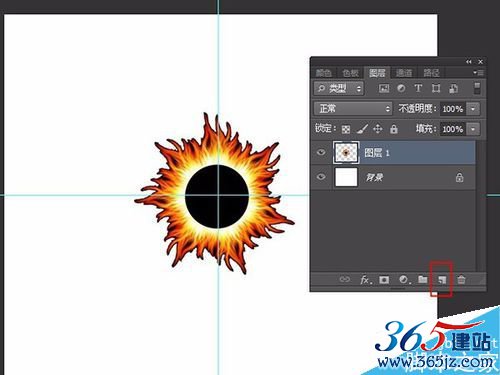Screen dimensions: 500x375
Task: Switch to the 通道 tab
Action: coord(404,73)
